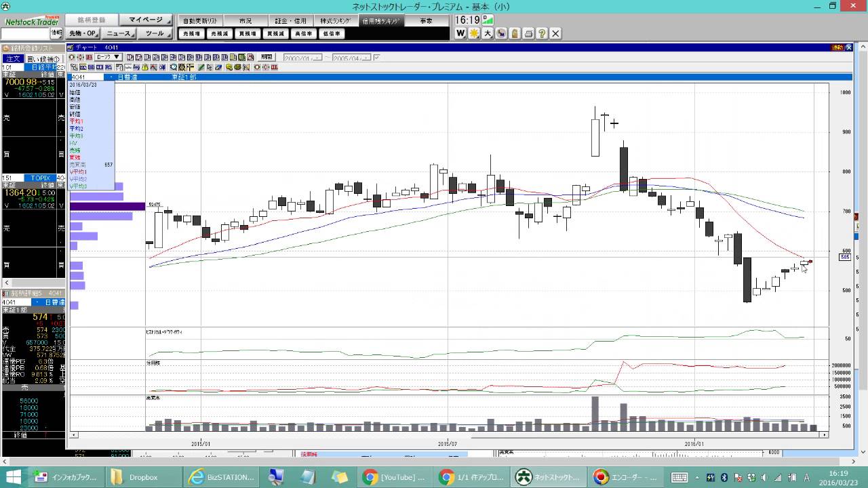Click the sun icon in top toolbar
The height and width of the screenshot is (488, 868).
(474, 33)
